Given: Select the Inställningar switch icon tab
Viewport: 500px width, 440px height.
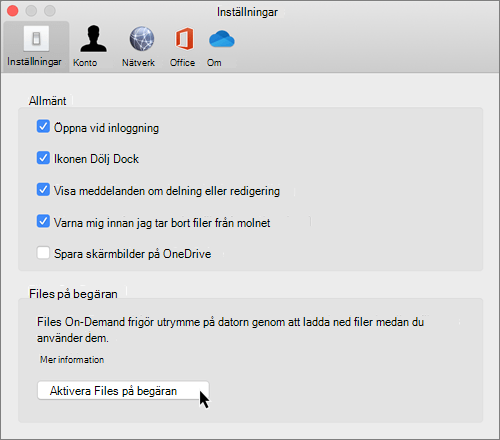Looking at the screenshot, I should click(x=36, y=46).
